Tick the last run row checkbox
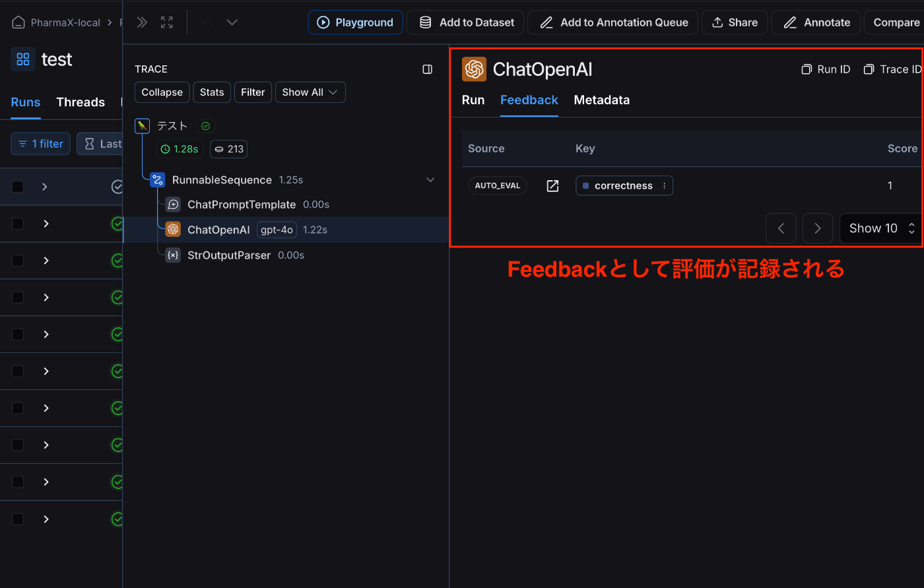Screen dimensions: 924x588 click(x=18, y=519)
